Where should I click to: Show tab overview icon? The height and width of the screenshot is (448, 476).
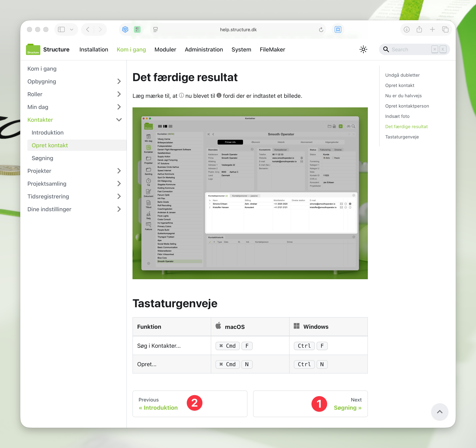pos(445,29)
